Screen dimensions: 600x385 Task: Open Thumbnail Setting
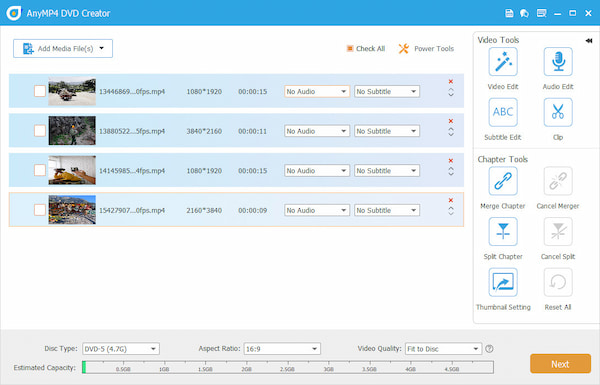[503, 282]
